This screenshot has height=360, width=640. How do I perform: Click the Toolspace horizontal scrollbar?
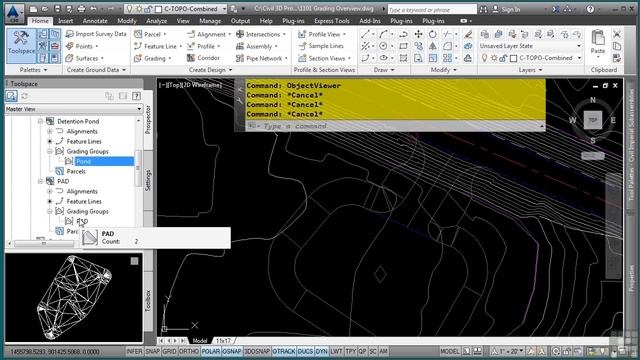(44, 244)
